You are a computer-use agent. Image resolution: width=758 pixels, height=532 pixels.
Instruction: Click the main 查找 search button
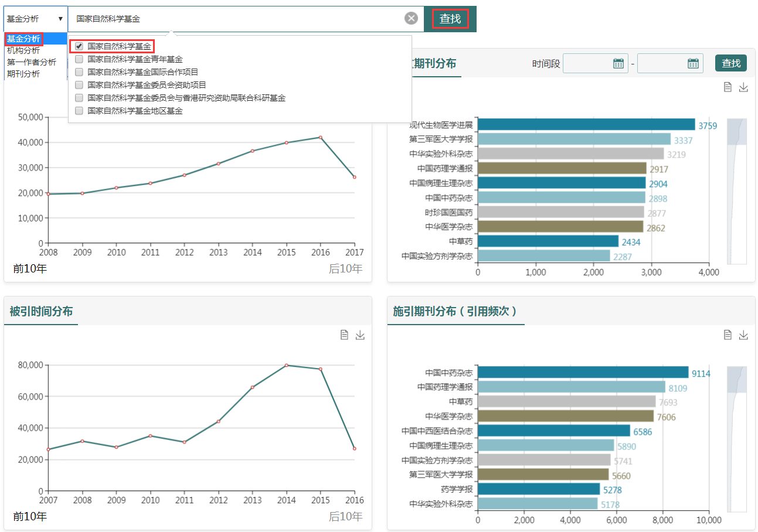(450, 19)
